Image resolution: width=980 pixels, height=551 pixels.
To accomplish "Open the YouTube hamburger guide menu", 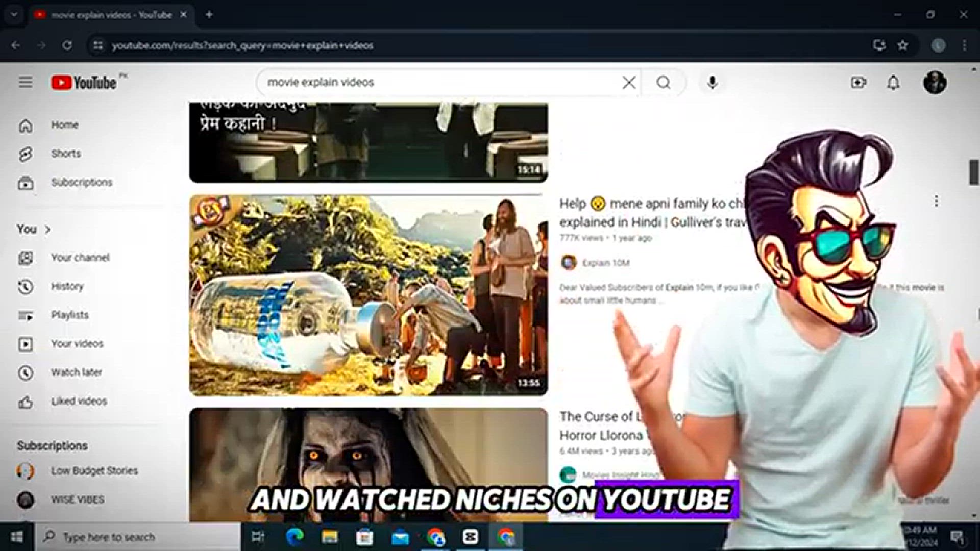I will point(26,82).
